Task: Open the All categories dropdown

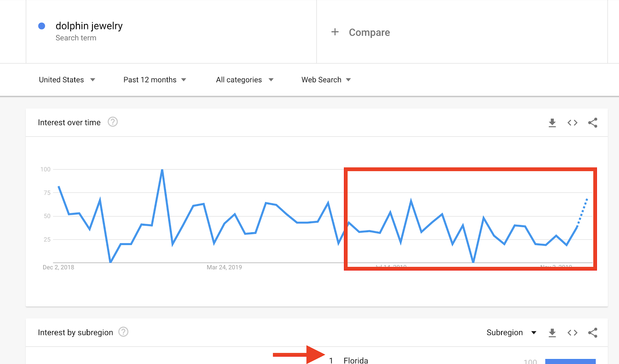Action: point(245,80)
